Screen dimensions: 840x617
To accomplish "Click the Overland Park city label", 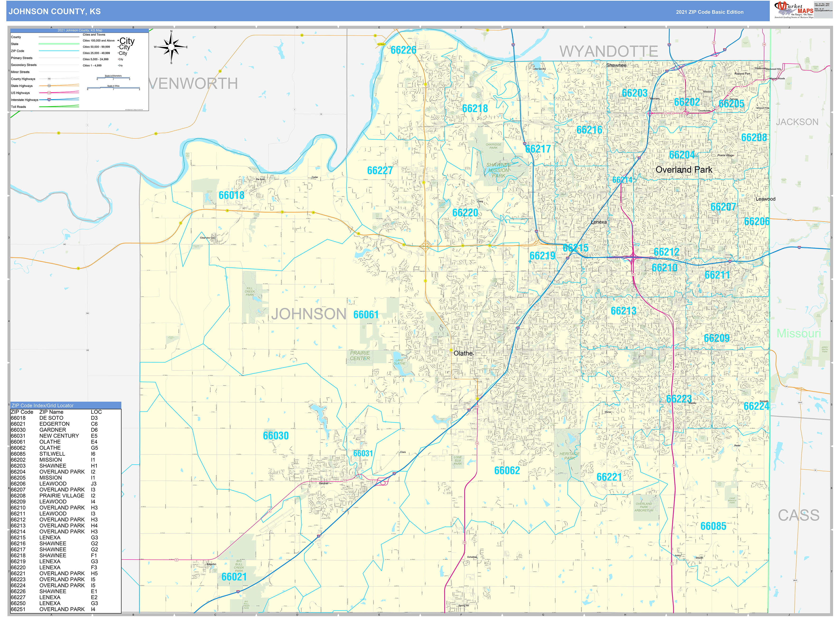I will (x=684, y=170).
